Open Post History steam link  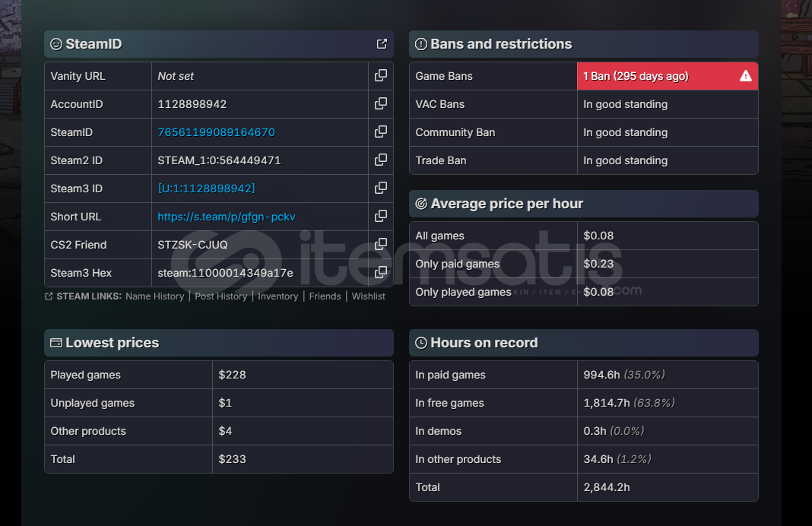pyautogui.click(x=220, y=296)
